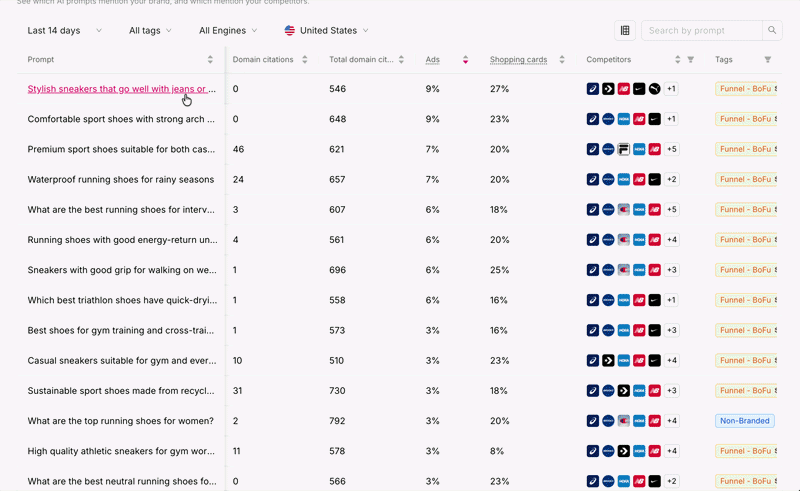Open the Last 14 days dropdown
Screen dimensions: 800x491
click(x=65, y=31)
